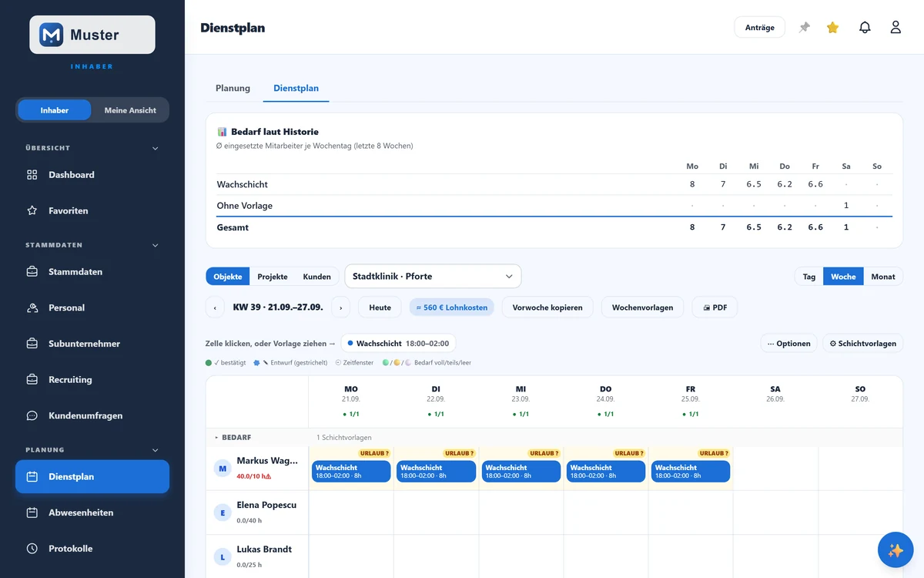Screen dimensions: 924x578
Task: Click the yellow star favorite icon
Action: coord(832,28)
